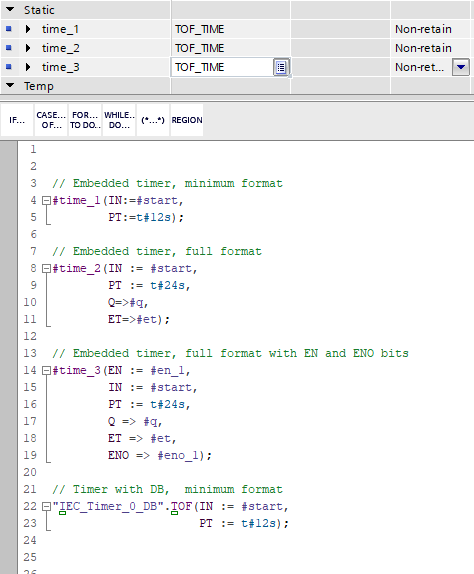Expand the time_2 static variable
This screenshot has width=474, height=574.
[28, 48]
